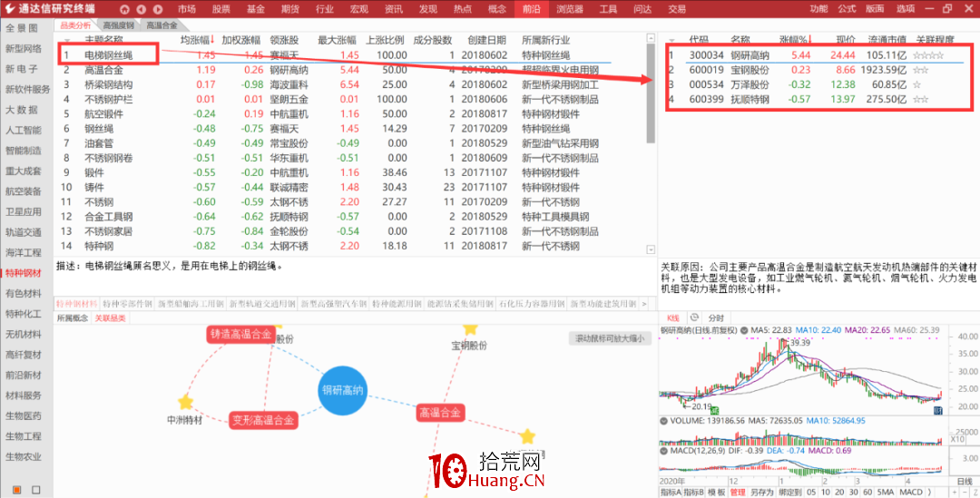Expand VOLUME indicator dropdown arrow
The image size is (980, 498).
pos(663,421)
